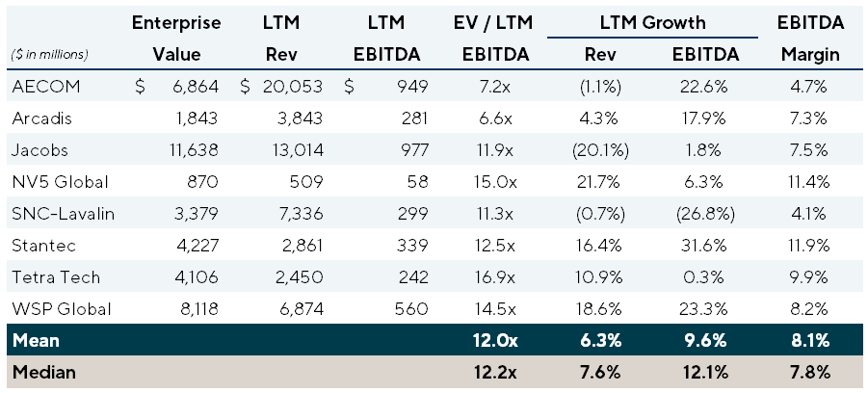Select WSP Global row label
Screen dimensions: 868x393
[x=56, y=309]
